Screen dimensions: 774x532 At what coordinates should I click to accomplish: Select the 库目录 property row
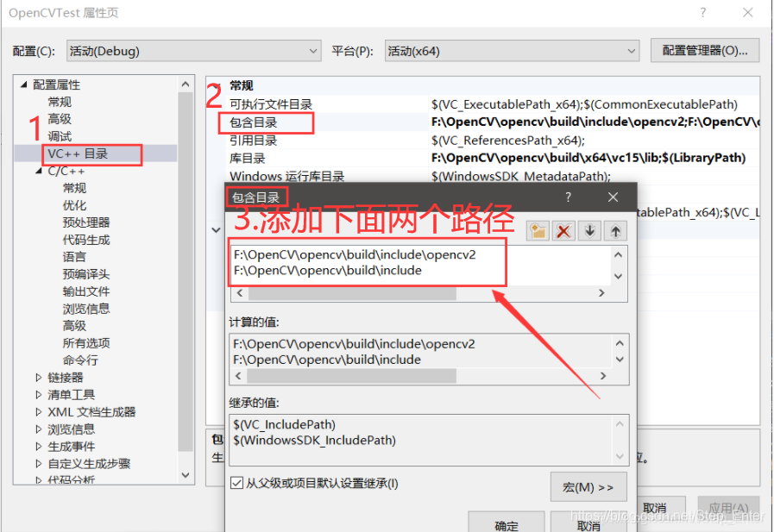coord(248,159)
